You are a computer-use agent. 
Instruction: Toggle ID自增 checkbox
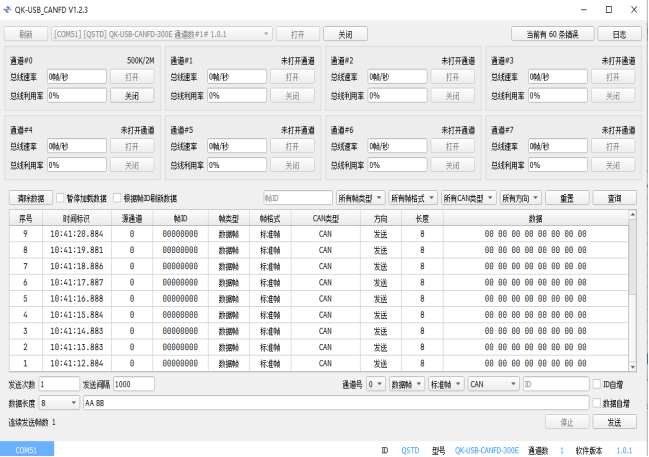(x=597, y=384)
